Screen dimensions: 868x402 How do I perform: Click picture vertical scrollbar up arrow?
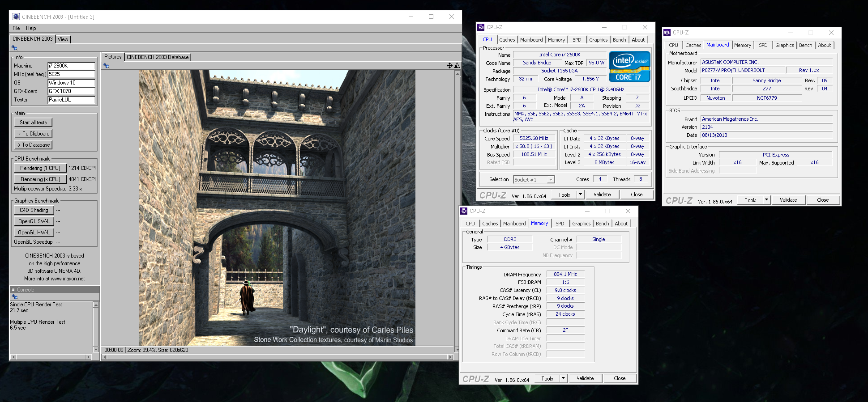tap(457, 73)
